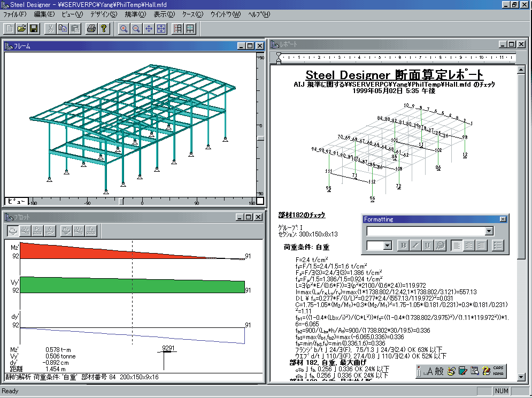Toggle the Px axial force plot button
Image resolution: width=532 pixels, height=398 pixels.
point(37,231)
